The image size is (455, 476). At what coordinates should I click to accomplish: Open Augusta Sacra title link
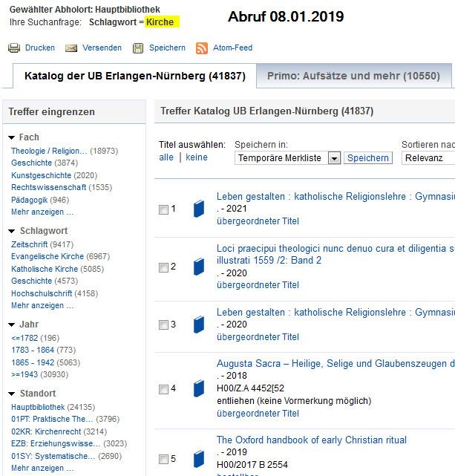[335, 363]
